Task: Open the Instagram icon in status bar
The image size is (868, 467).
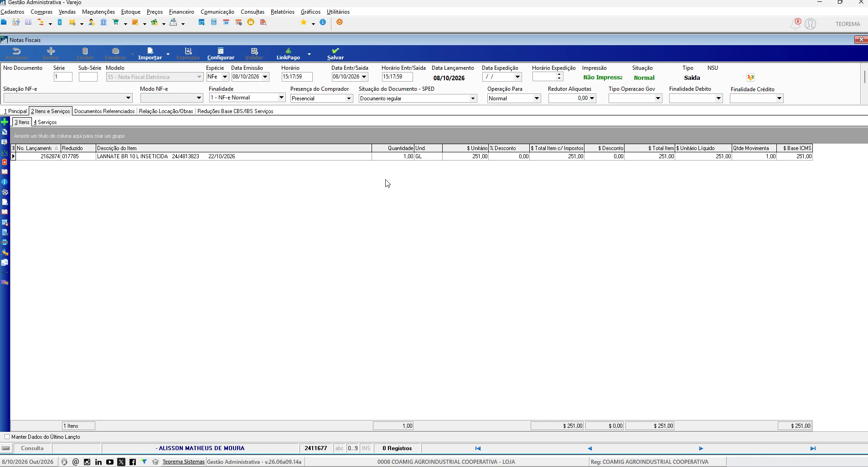Action: pyautogui.click(x=87, y=462)
